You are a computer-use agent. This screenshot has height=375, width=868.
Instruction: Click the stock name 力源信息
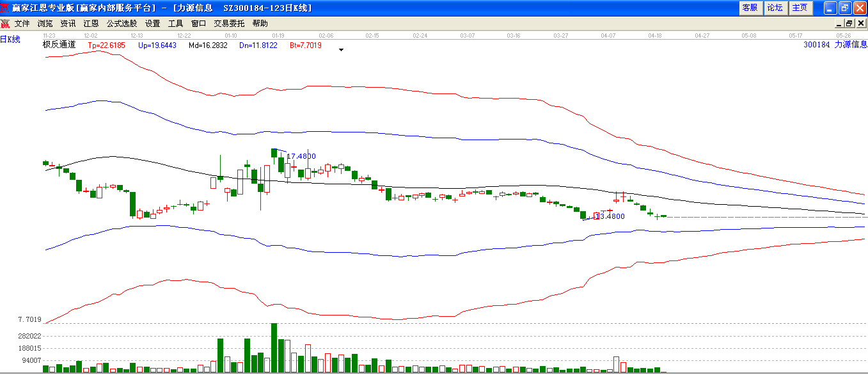pos(851,45)
